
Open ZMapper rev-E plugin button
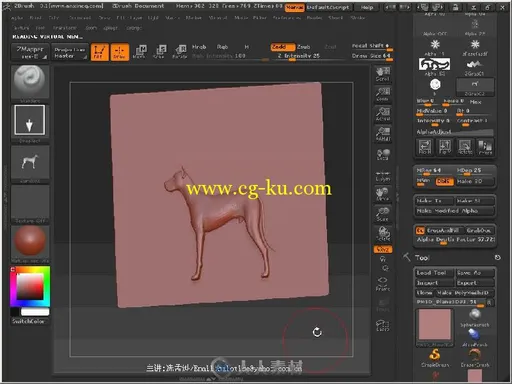(30, 52)
